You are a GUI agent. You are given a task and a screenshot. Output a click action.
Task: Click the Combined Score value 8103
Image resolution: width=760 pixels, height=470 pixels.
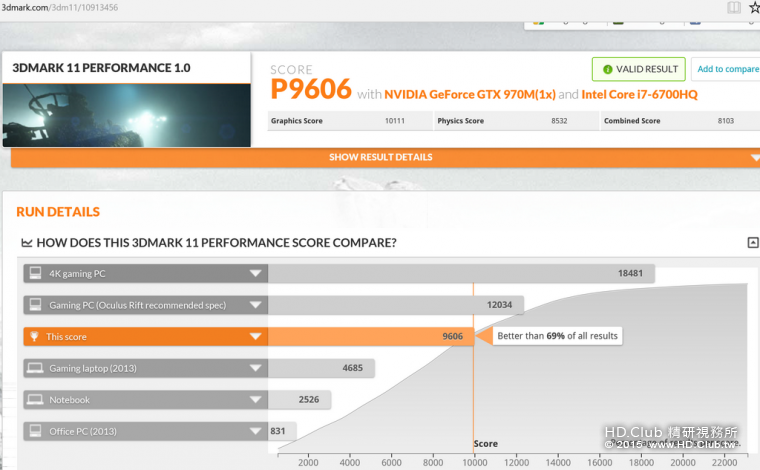click(726, 121)
